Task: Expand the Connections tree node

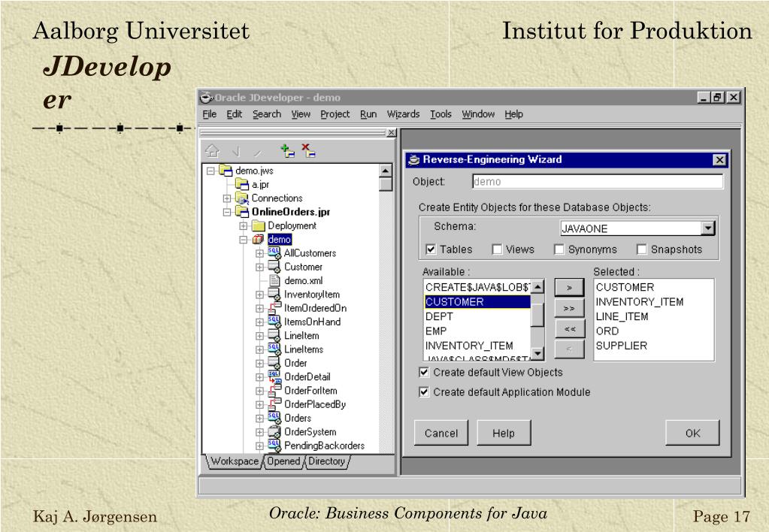Action: 226,198
